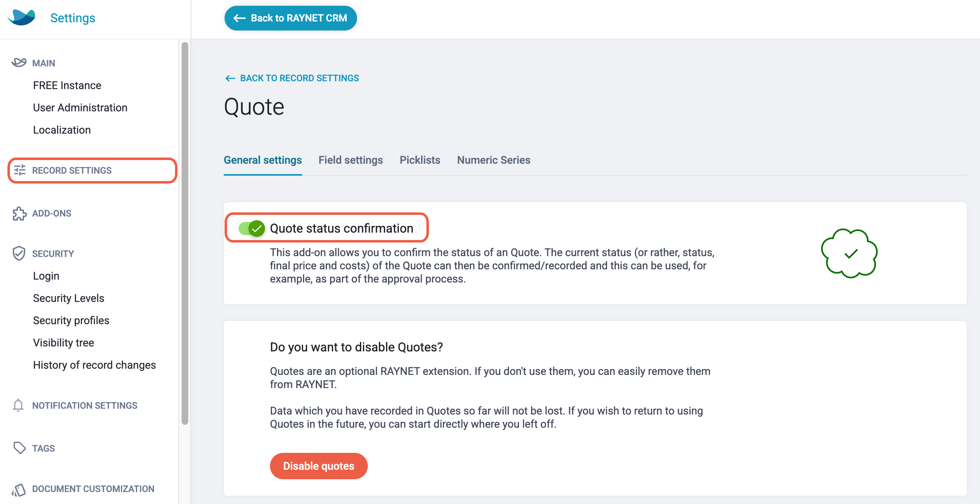Click the Add-ons puzzle piece icon
Viewport: 980px width, 504px height.
click(19, 213)
